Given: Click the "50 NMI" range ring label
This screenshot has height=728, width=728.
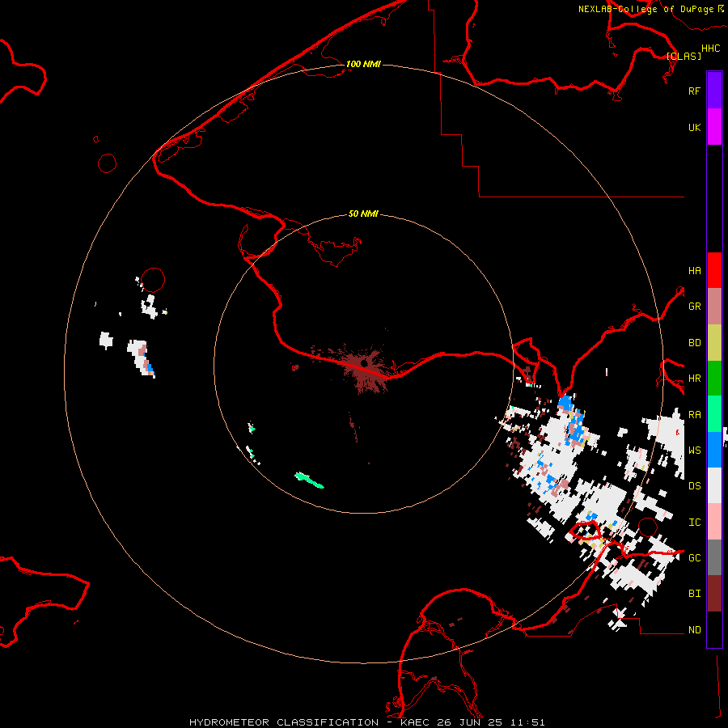Looking at the screenshot, I should [363, 214].
